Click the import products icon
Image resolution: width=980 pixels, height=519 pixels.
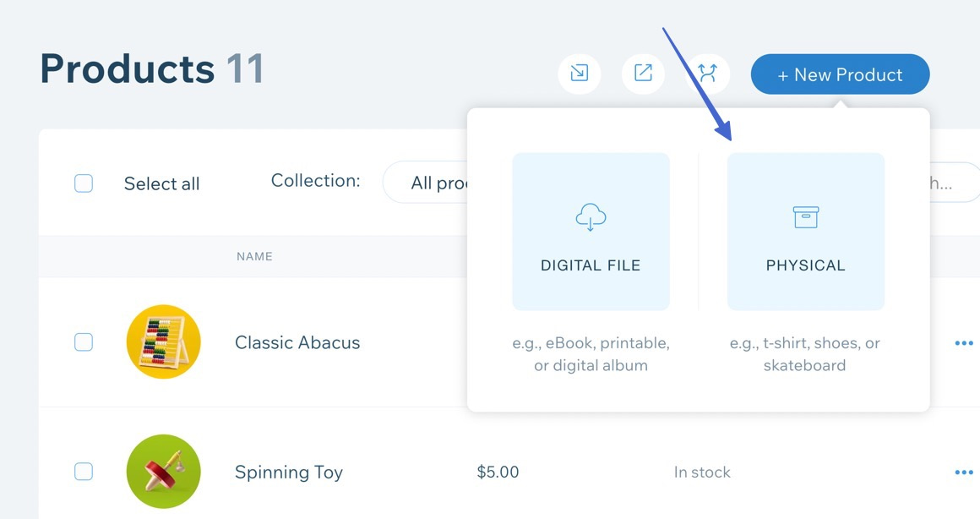(x=580, y=74)
